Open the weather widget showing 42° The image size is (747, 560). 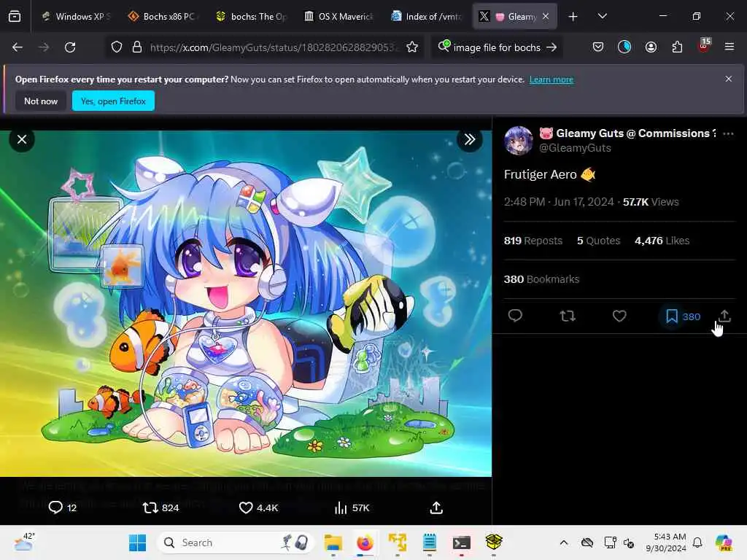point(25,542)
